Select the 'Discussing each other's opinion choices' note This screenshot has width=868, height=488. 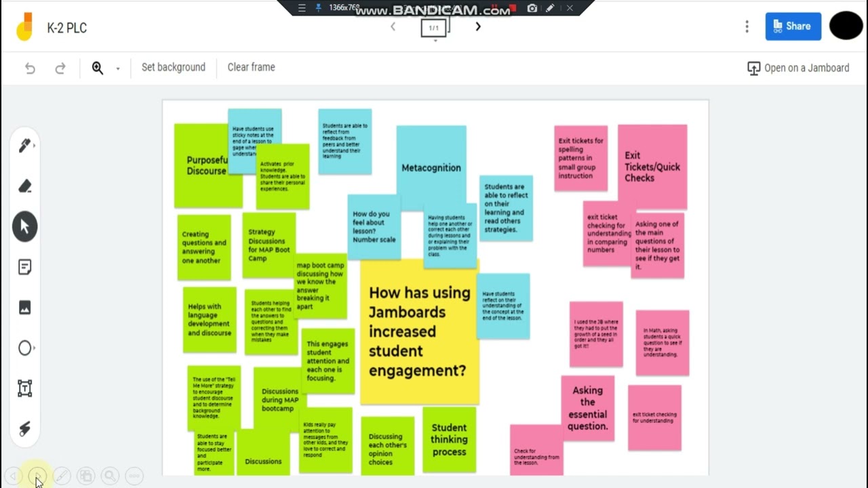click(387, 447)
